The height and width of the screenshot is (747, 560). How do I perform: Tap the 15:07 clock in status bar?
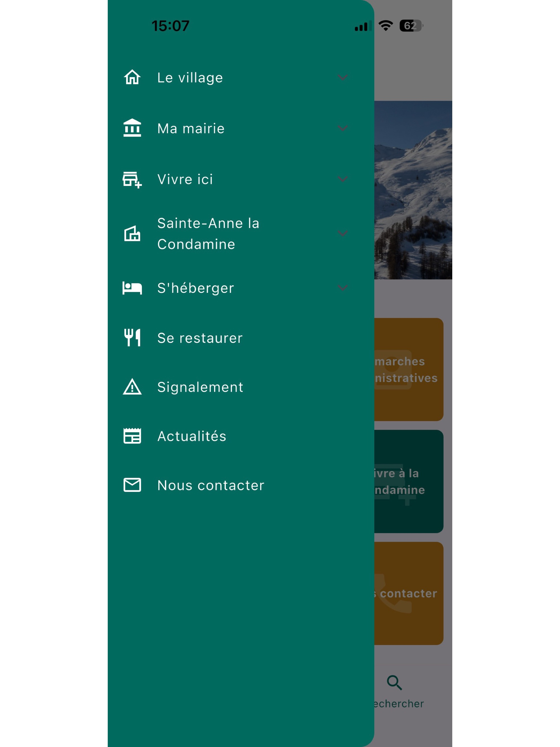click(170, 26)
